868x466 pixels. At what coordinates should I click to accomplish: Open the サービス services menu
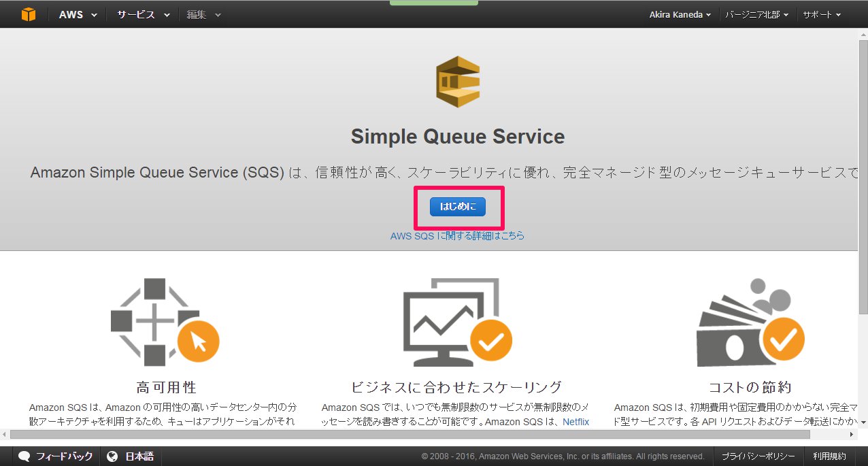click(143, 14)
